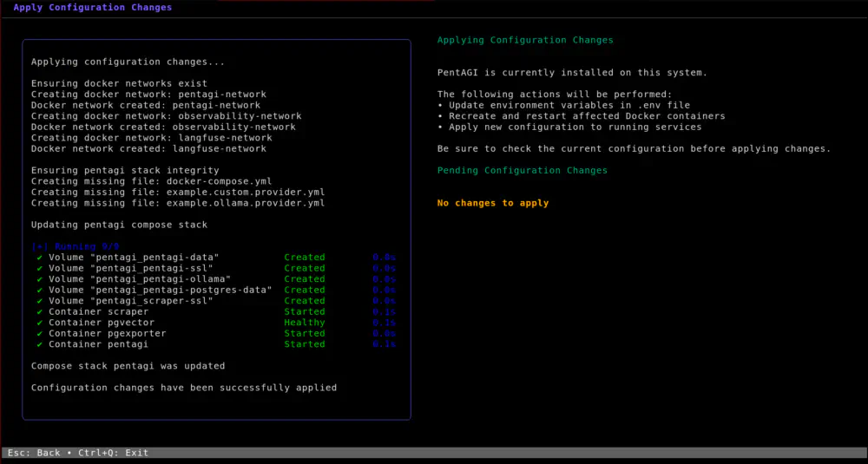Click 'Apply new configuration to running services' bullet
The width and height of the screenshot is (868, 464).
pyautogui.click(x=569, y=127)
